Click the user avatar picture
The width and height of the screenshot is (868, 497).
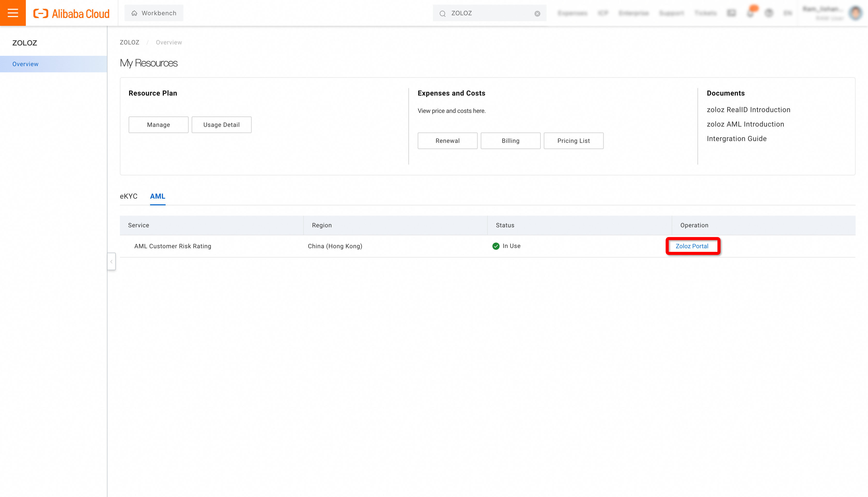[855, 13]
